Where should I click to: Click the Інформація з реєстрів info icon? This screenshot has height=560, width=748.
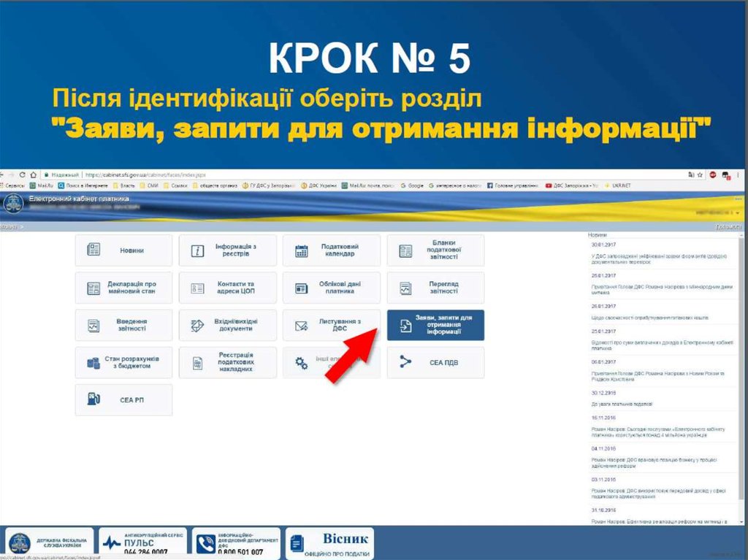tap(197, 251)
